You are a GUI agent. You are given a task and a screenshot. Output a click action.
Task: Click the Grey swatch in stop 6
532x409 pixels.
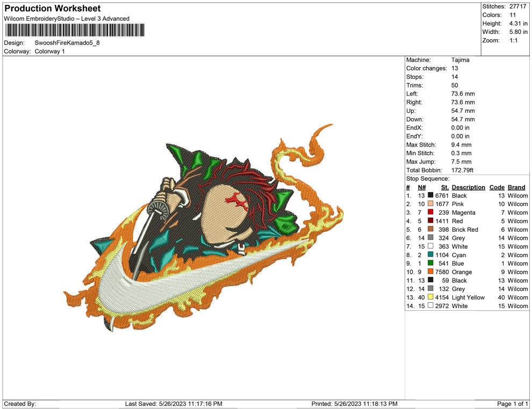(x=430, y=238)
